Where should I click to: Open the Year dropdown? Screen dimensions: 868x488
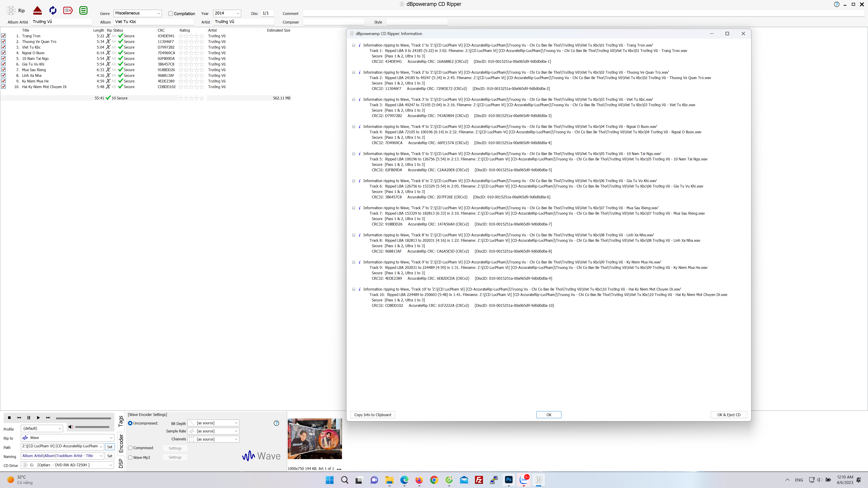tap(238, 14)
